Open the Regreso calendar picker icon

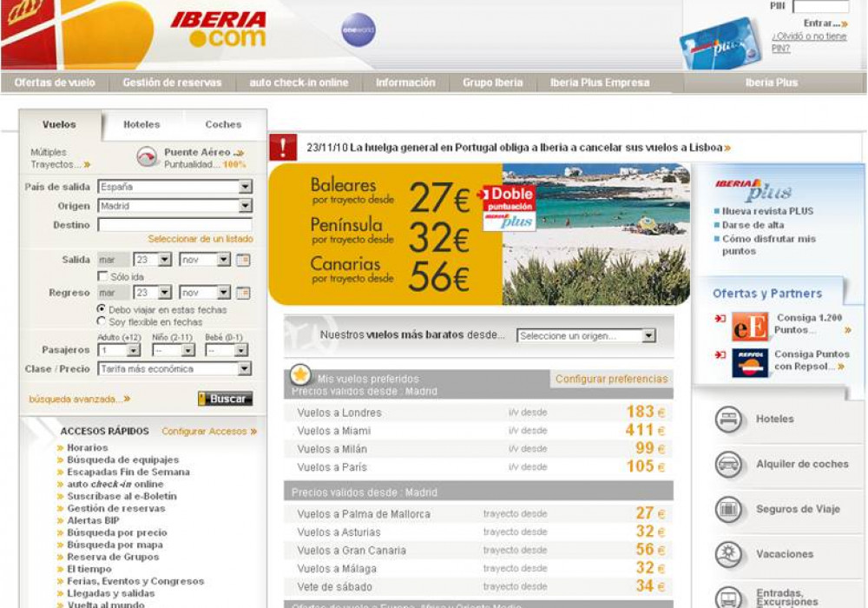point(243,293)
